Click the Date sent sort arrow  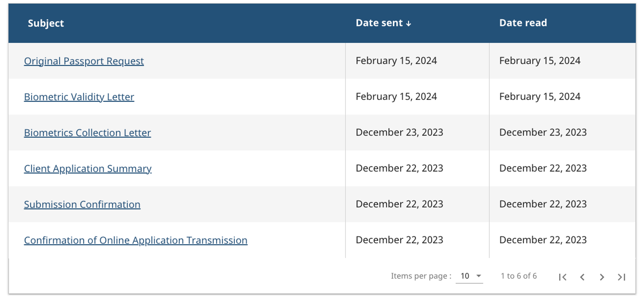click(409, 24)
